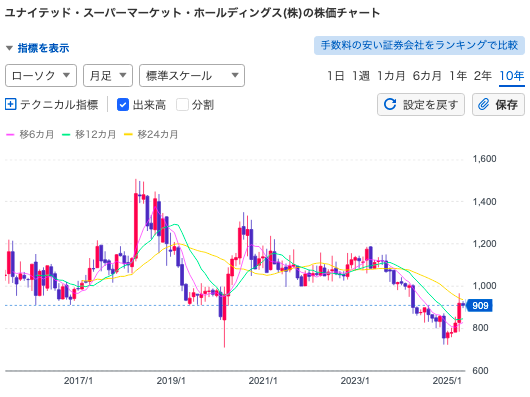Click the 1,400 price axis label
The height and width of the screenshot is (397, 530).
(x=484, y=202)
